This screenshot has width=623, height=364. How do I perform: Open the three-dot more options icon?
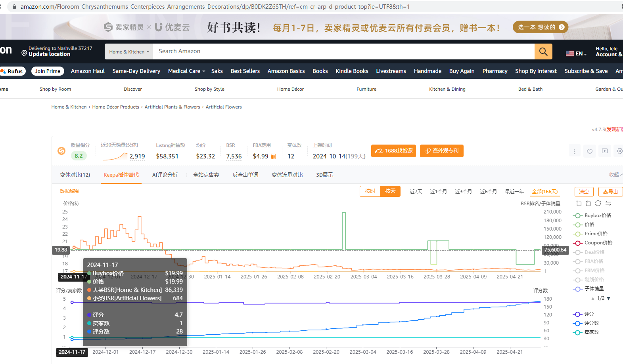[575, 151]
